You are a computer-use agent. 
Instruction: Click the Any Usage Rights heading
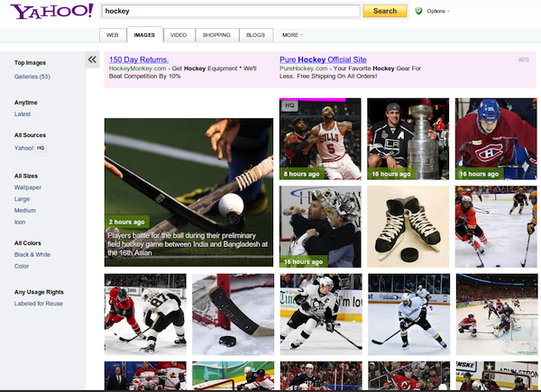point(39,292)
